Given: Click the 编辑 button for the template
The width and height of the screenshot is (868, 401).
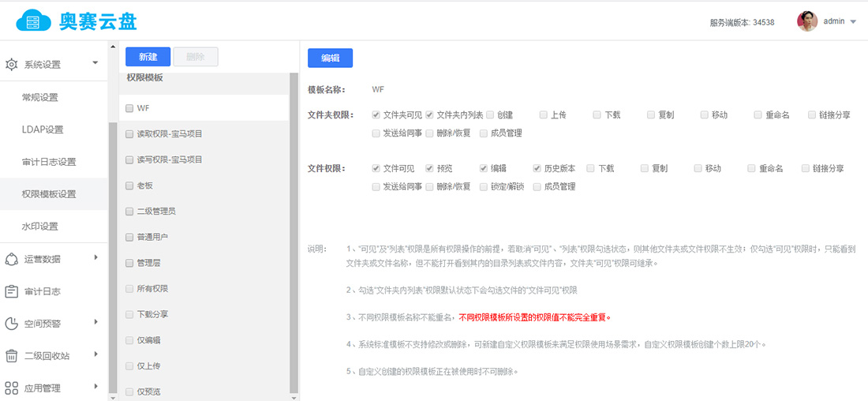Looking at the screenshot, I should pyautogui.click(x=330, y=58).
